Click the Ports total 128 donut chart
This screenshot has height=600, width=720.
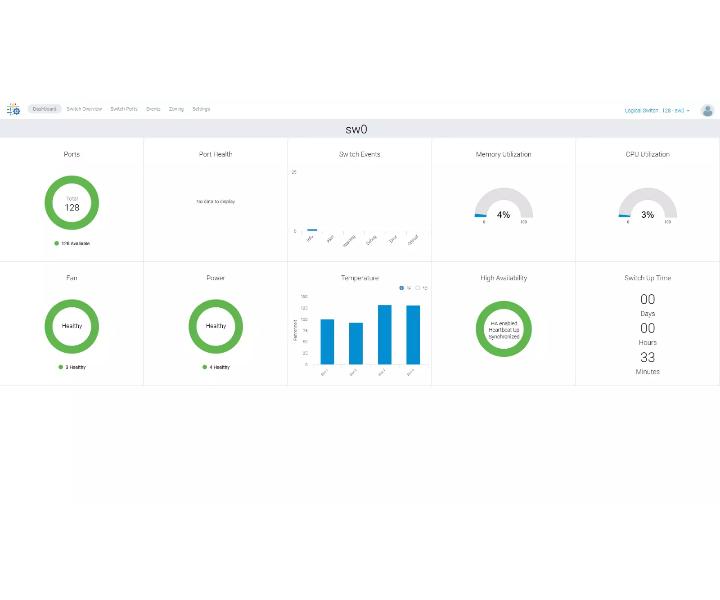[x=72, y=203]
